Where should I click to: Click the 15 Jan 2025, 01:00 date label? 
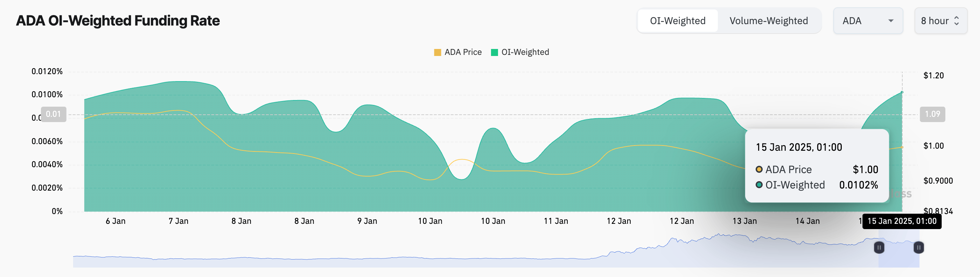(x=902, y=221)
